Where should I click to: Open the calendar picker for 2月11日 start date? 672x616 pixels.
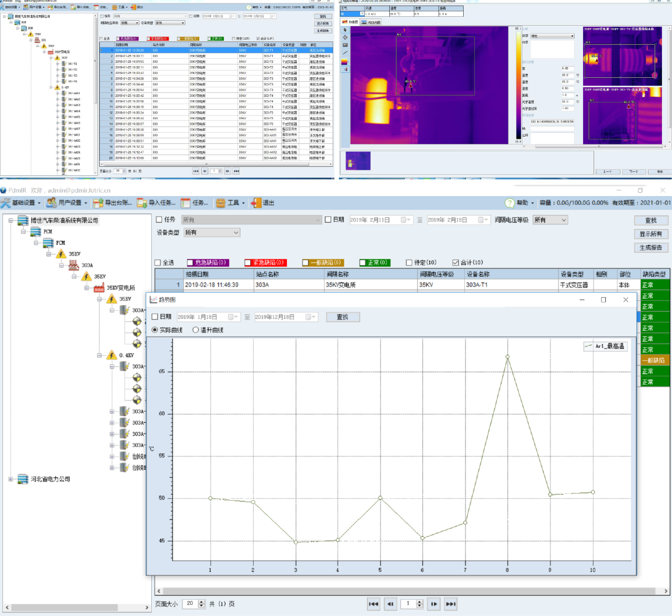[405, 220]
